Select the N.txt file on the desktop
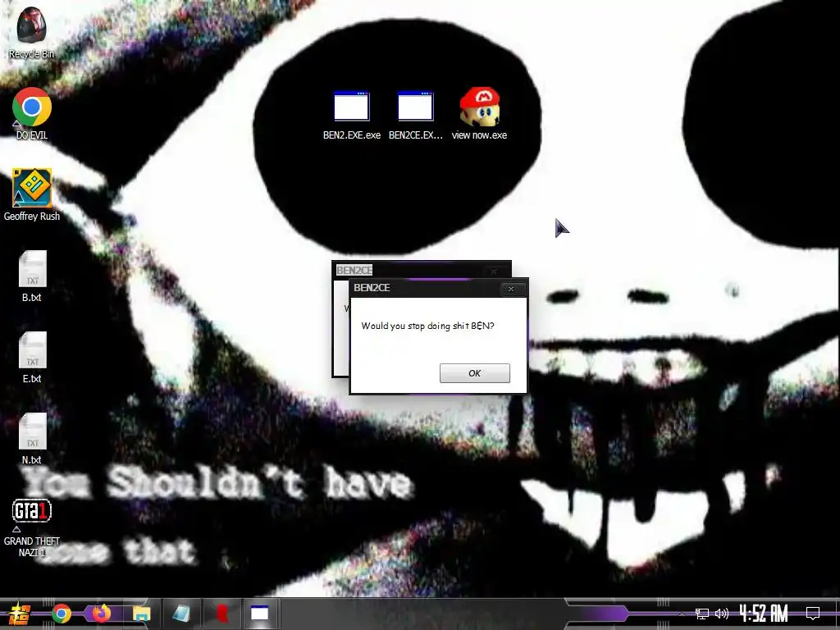 pyautogui.click(x=32, y=440)
